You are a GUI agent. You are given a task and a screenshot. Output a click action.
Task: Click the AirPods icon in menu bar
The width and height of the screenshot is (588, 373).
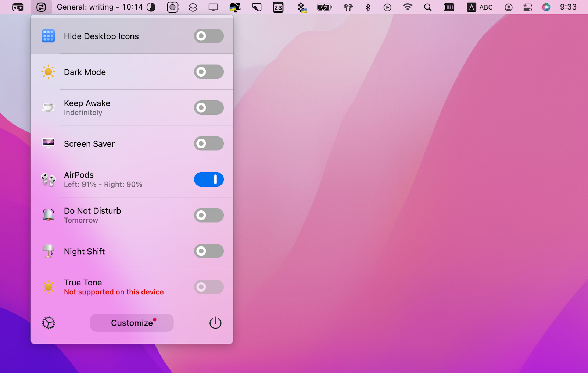348,7
